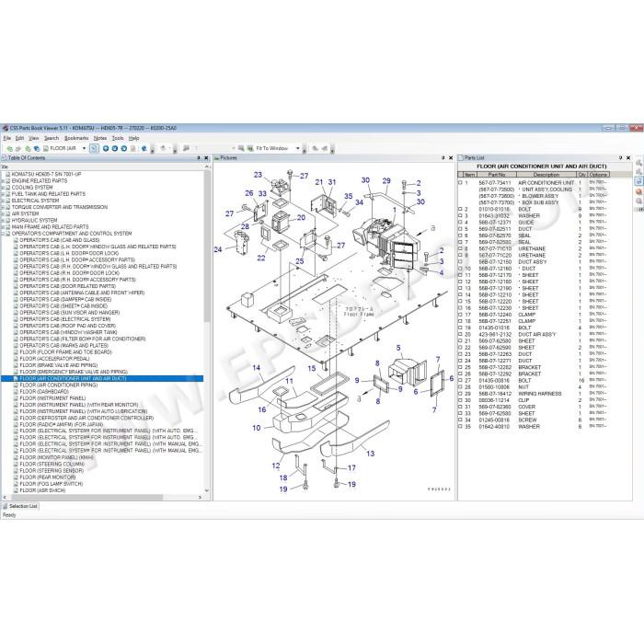Check the box for item 20 DUCT AIR ASS'Y
The image size is (644, 644).
point(460,334)
